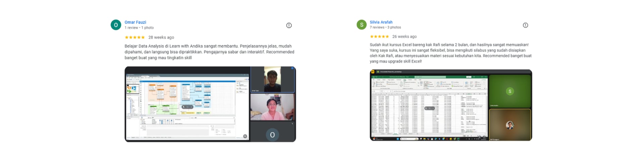
Task: Click webcam tile of person in pink shirt
Action: [272, 107]
